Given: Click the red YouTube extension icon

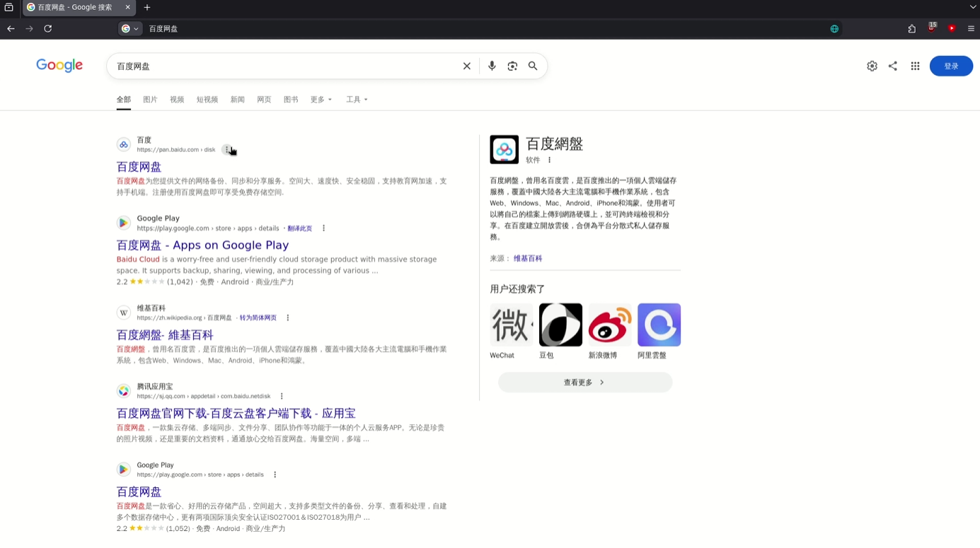Looking at the screenshot, I should click(952, 28).
